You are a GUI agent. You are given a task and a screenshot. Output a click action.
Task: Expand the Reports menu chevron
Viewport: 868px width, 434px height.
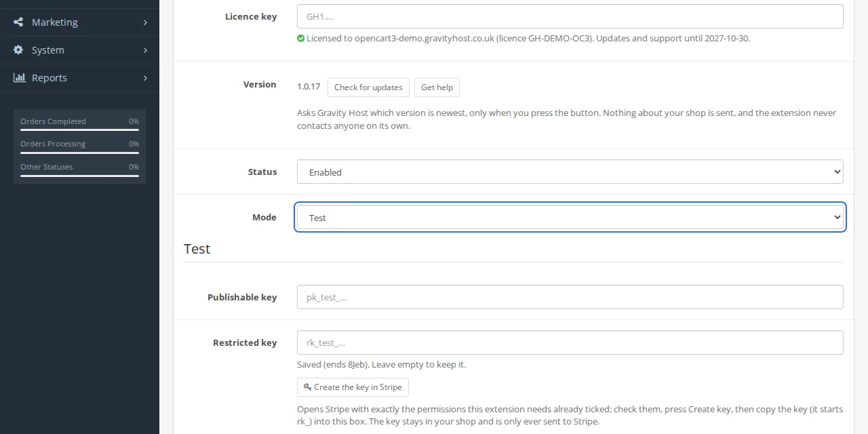pos(145,78)
